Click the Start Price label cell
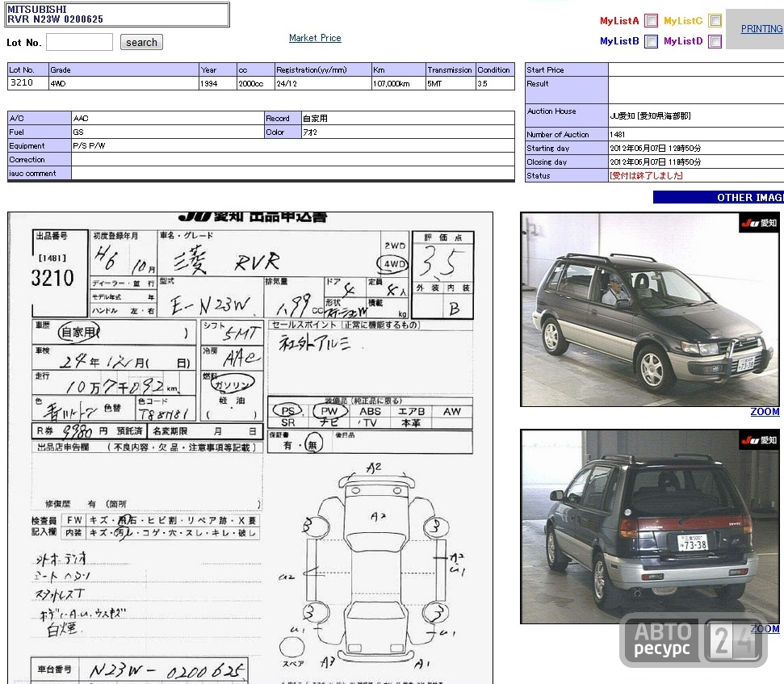 point(567,69)
